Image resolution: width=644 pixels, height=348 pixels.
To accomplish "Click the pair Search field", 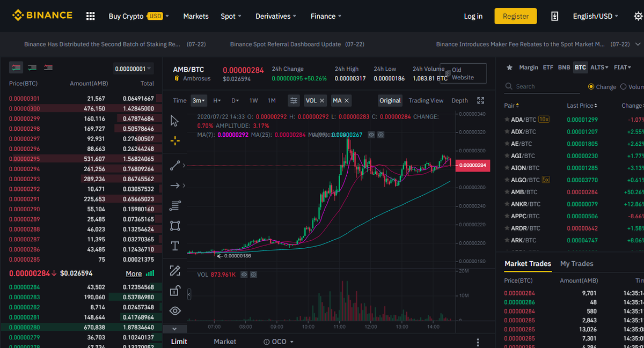I will [542, 86].
